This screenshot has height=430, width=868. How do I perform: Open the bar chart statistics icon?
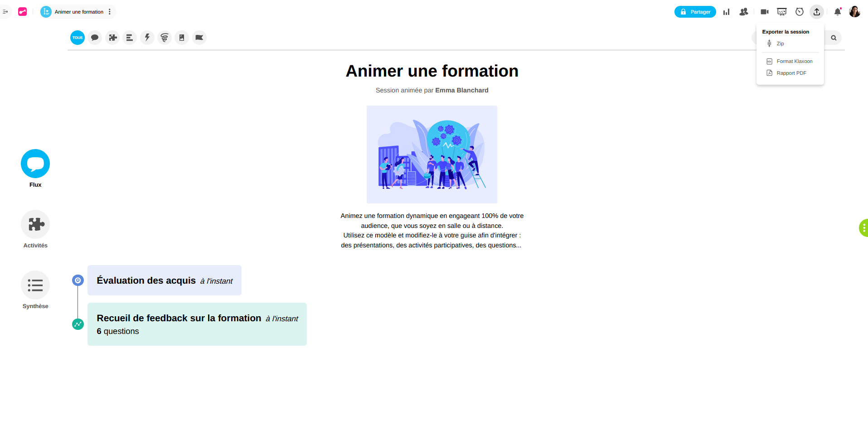click(x=727, y=12)
